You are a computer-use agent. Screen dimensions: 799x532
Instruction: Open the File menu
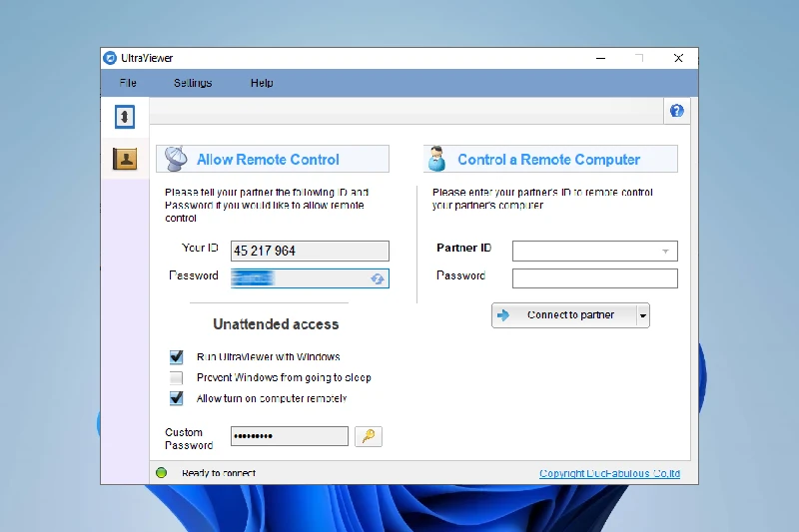tap(128, 83)
